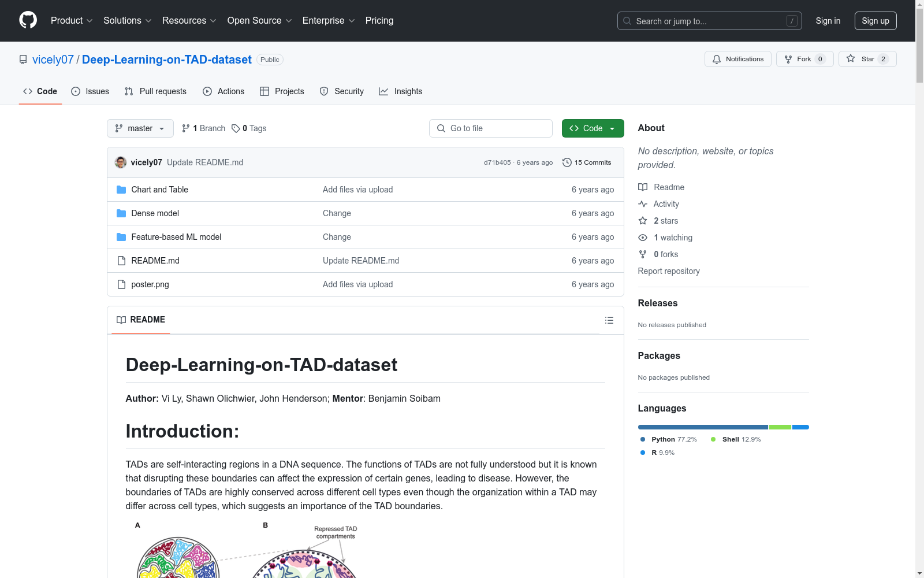Image resolution: width=924 pixels, height=578 pixels.
Task: Click the Sign up button
Action: point(875,21)
